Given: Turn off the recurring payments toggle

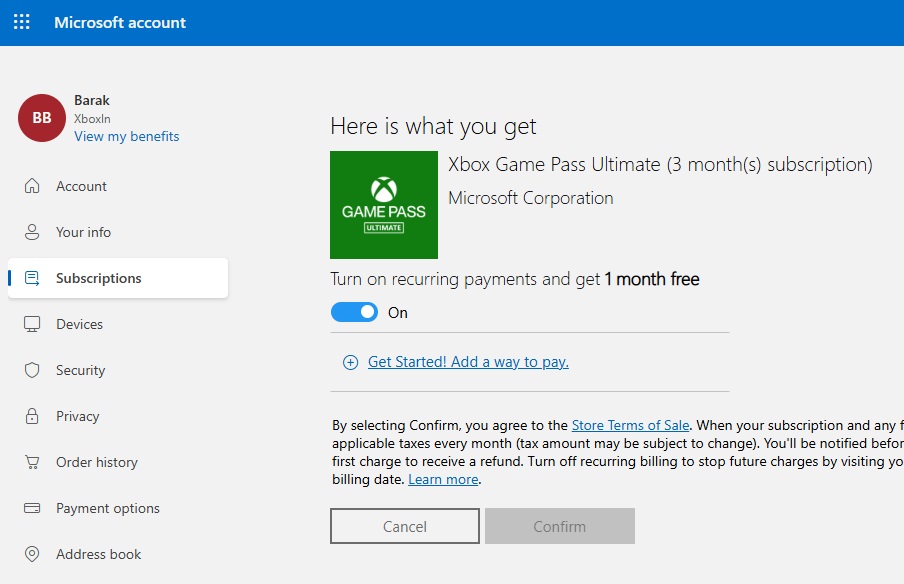Looking at the screenshot, I should (355, 312).
